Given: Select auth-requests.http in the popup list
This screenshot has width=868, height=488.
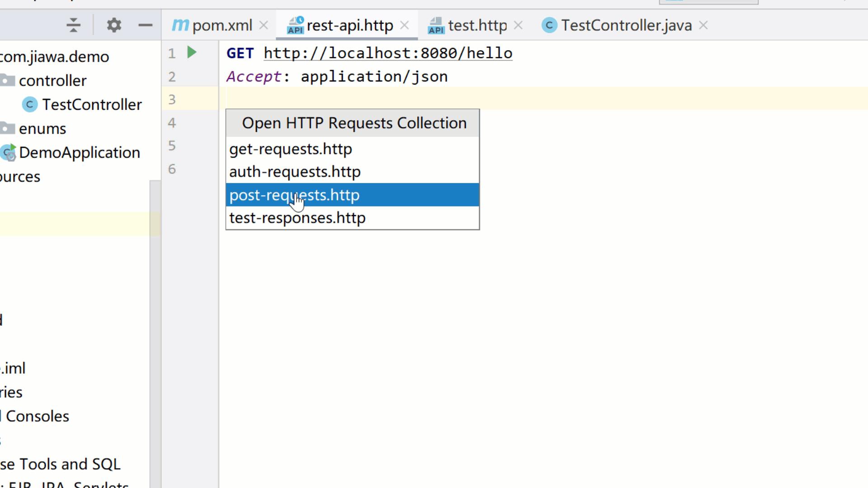Looking at the screenshot, I should click(x=294, y=172).
